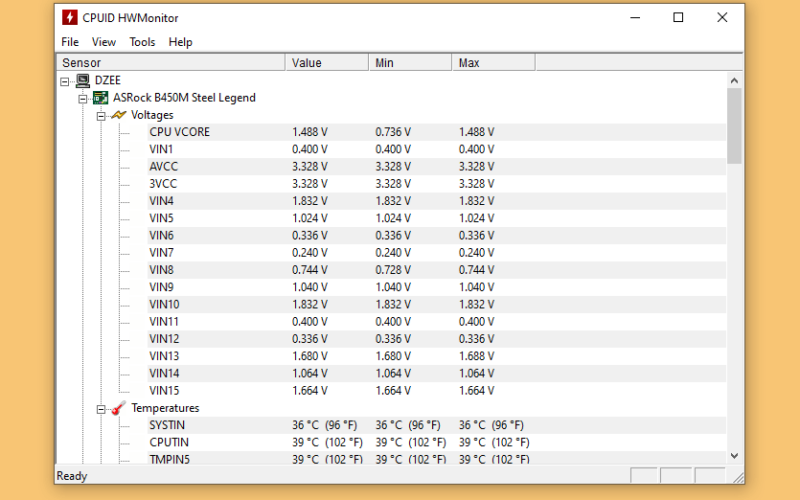
Task: Click the Voltages lightning icon
Action: pos(118,115)
